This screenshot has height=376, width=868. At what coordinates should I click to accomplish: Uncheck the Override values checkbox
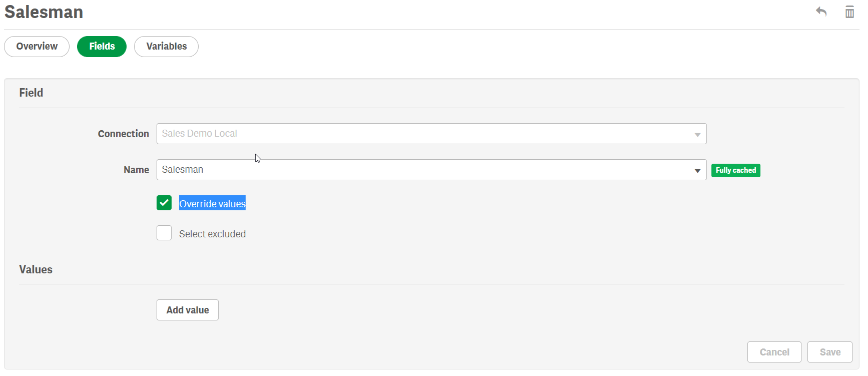tap(164, 203)
